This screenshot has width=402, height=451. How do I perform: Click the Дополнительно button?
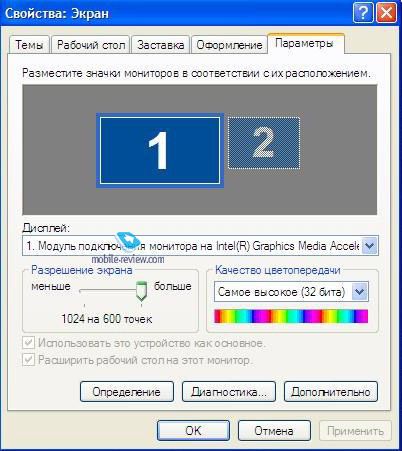pyautogui.click(x=331, y=392)
